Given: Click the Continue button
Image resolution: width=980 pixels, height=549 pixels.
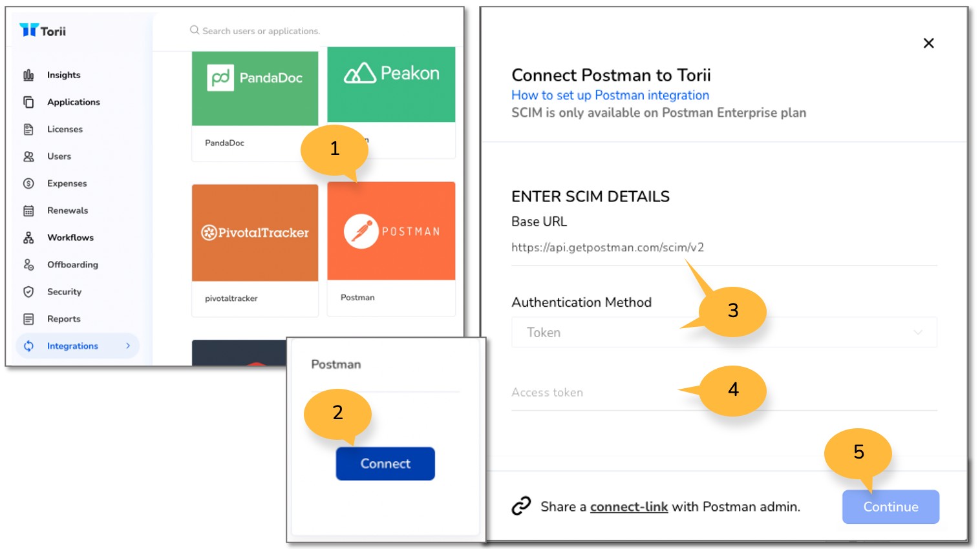Looking at the screenshot, I should pos(890,507).
